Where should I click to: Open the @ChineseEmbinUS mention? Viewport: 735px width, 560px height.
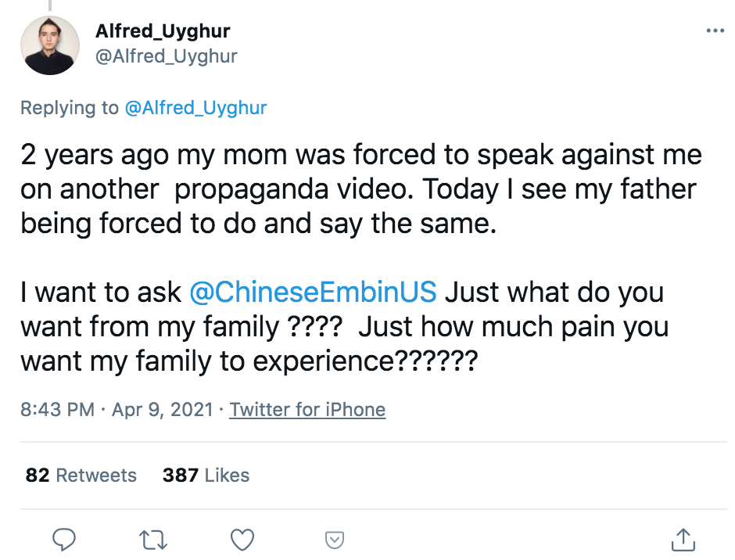pyautogui.click(x=313, y=292)
